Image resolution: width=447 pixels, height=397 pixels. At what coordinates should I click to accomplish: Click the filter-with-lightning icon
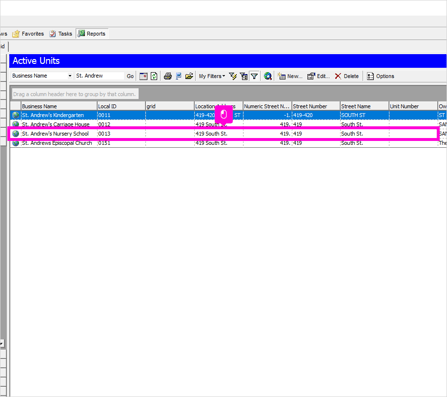pos(233,76)
